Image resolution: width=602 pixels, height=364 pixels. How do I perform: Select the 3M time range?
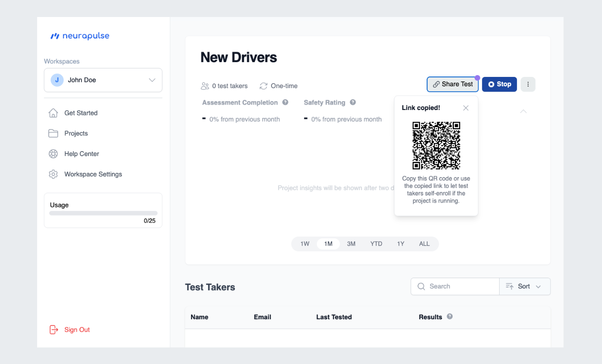click(351, 244)
